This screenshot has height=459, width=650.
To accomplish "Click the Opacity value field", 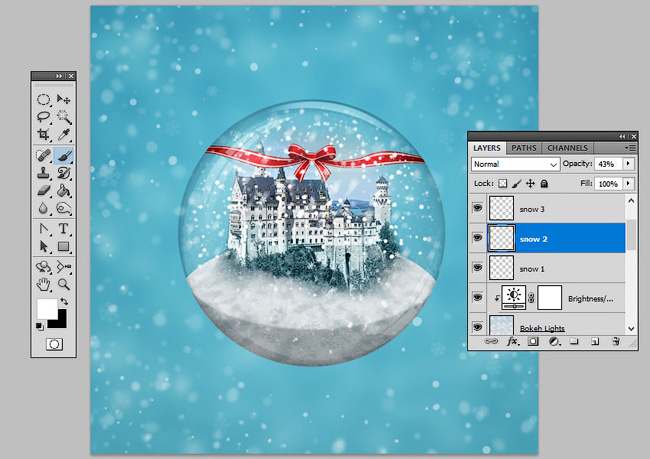I will [x=608, y=164].
